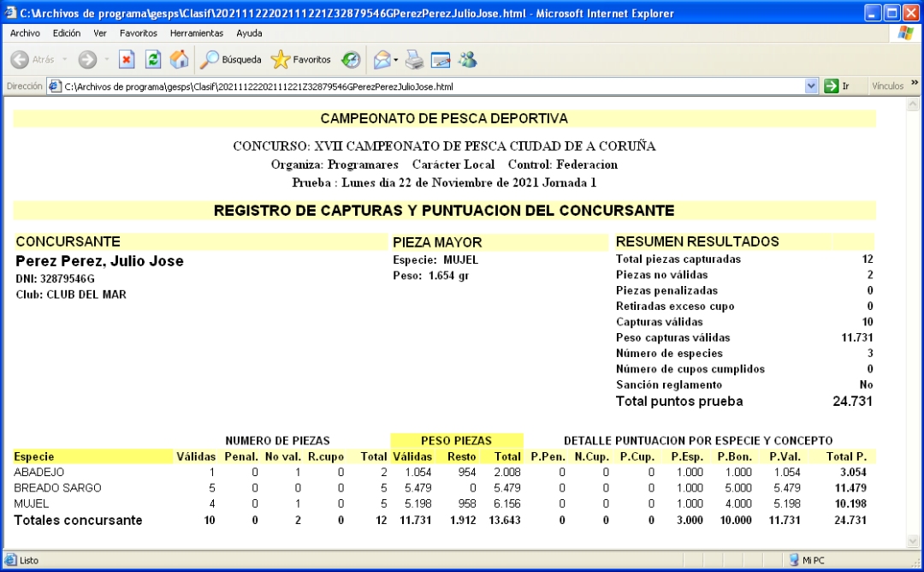The height and width of the screenshot is (572, 924).
Task: Click the vertical scrollbar down arrow
Action: click(913, 541)
